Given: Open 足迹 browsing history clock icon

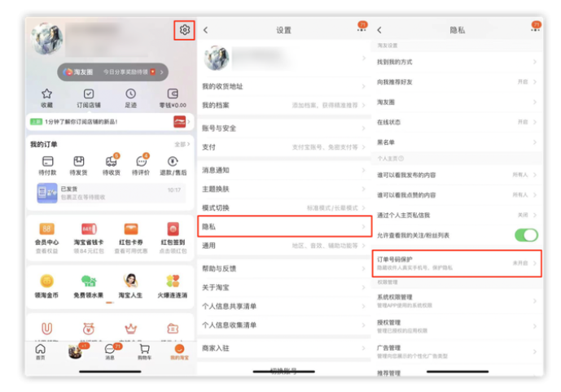Looking at the screenshot, I should point(130,94).
